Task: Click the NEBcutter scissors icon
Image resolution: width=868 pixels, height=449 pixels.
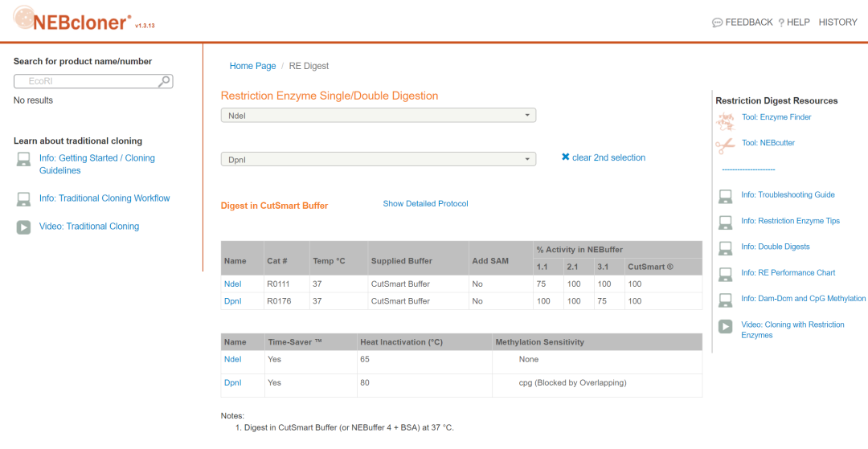Action: [725, 145]
